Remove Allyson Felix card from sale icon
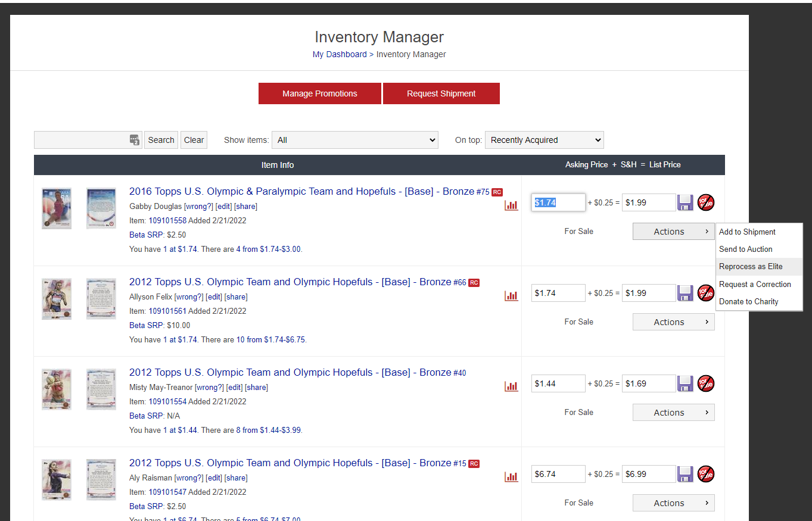Screen dimensions: 812x521 [x=706, y=293]
